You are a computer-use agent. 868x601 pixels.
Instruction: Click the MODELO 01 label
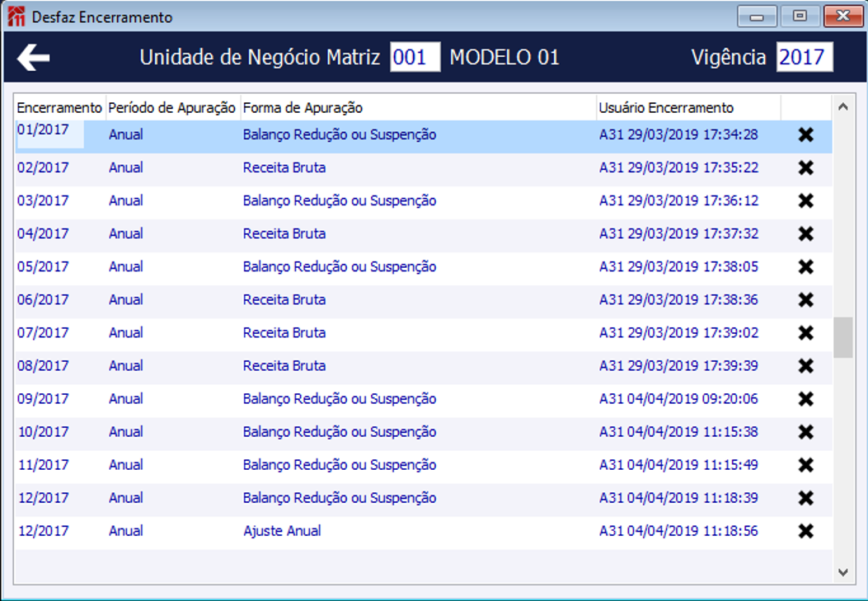coord(504,57)
